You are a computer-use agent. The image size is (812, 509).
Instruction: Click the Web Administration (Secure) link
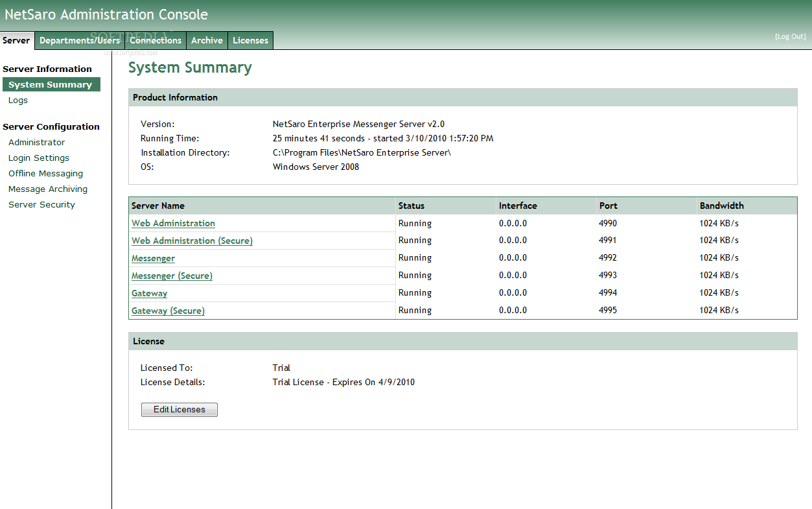(192, 241)
